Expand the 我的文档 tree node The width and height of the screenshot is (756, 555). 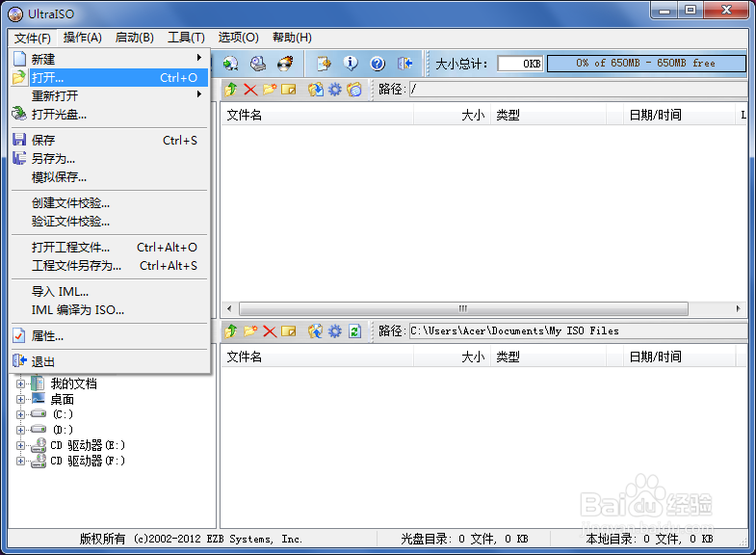(20, 383)
